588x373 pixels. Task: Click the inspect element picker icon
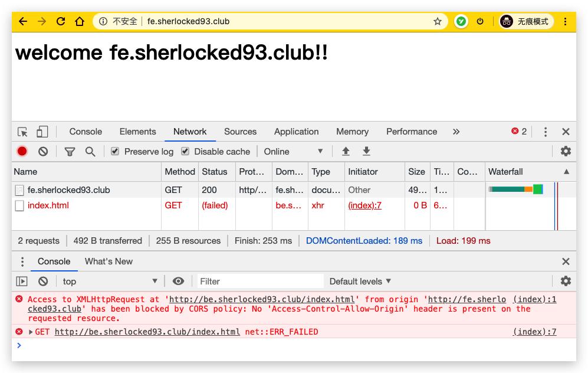click(22, 132)
